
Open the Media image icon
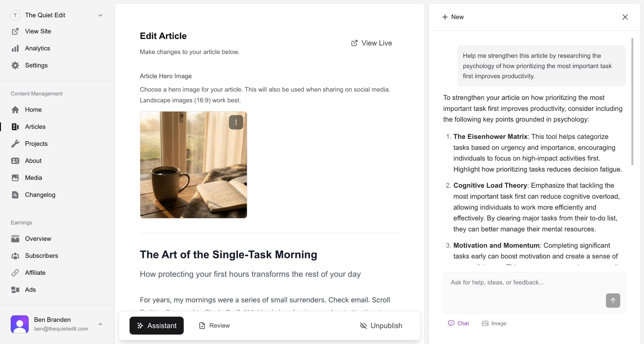pos(15,178)
